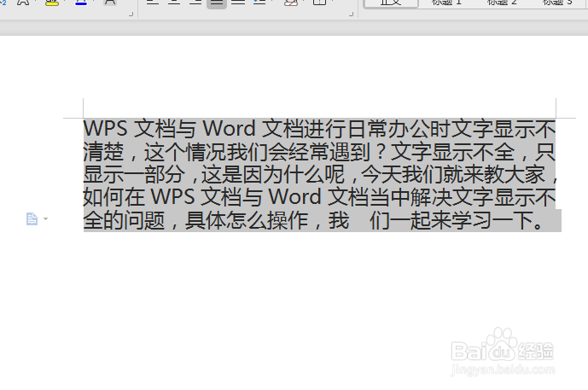The height and width of the screenshot is (390, 588).
Task: Click the yellow text highlight color button
Action: coord(52,3)
